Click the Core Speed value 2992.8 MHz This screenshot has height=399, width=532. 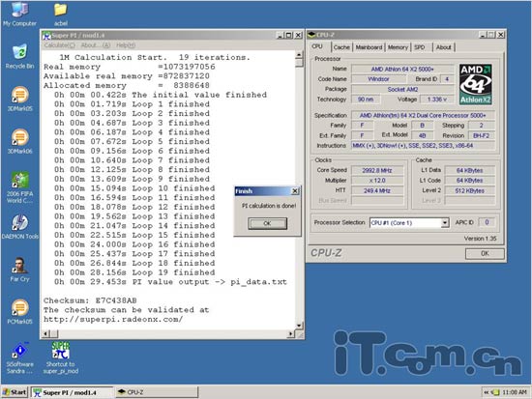click(x=377, y=170)
